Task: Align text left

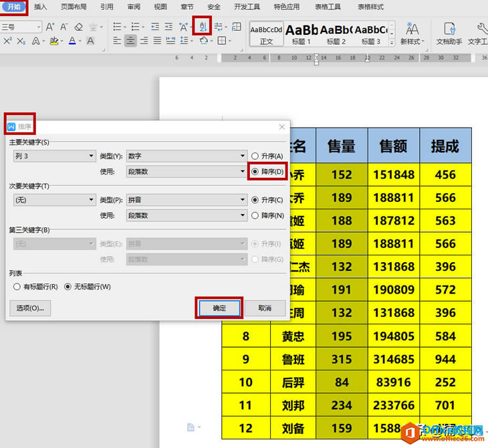Action: (117, 41)
